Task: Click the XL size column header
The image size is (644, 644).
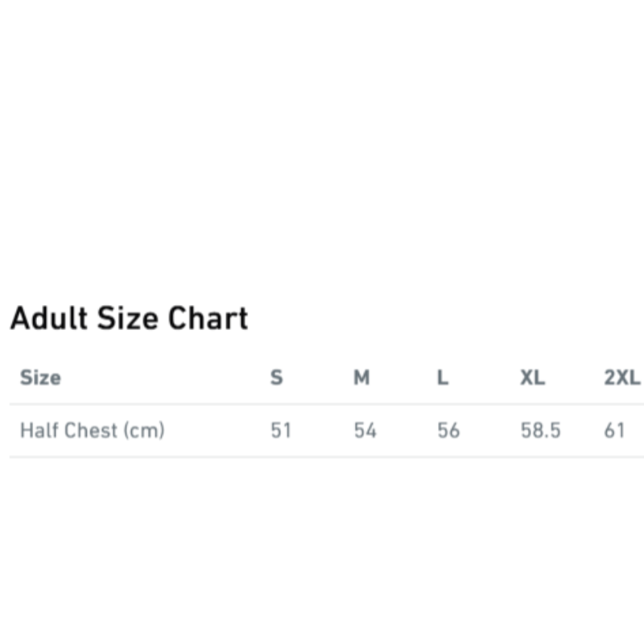Action: [x=532, y=377]
